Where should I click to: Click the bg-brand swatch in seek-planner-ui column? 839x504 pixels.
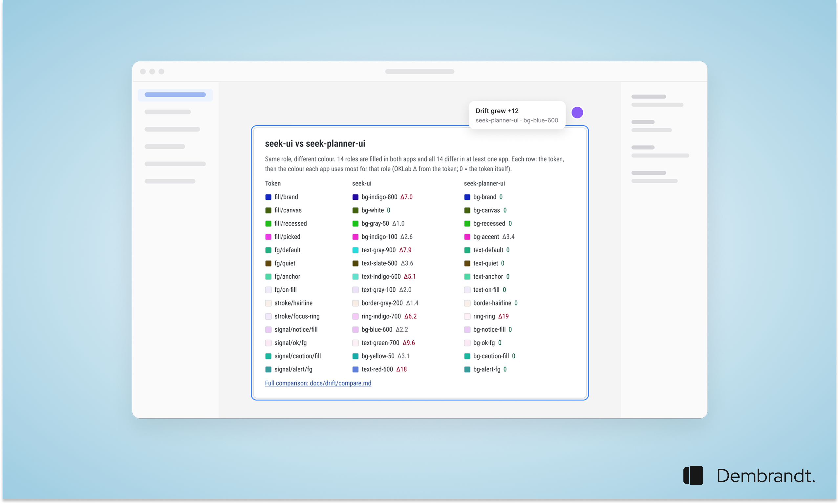coord(467,197)
